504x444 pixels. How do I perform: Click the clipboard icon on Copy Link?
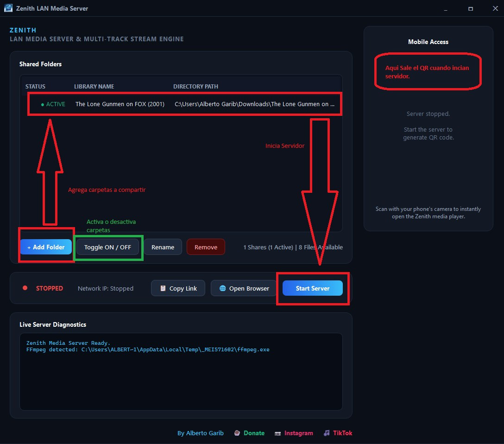pos(163,288)
